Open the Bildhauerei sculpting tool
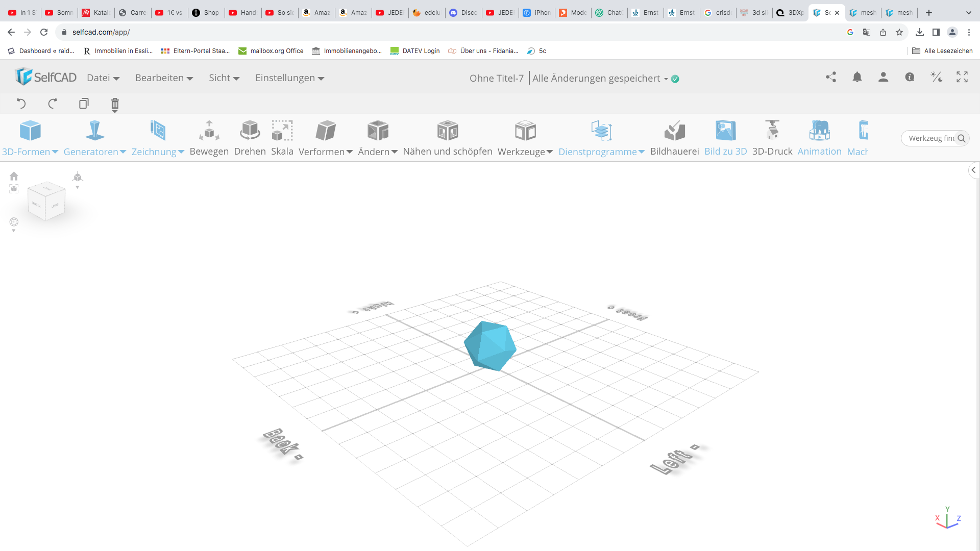Screen dimensions: 980x551 pyautogui.click(x=674, y=138)
